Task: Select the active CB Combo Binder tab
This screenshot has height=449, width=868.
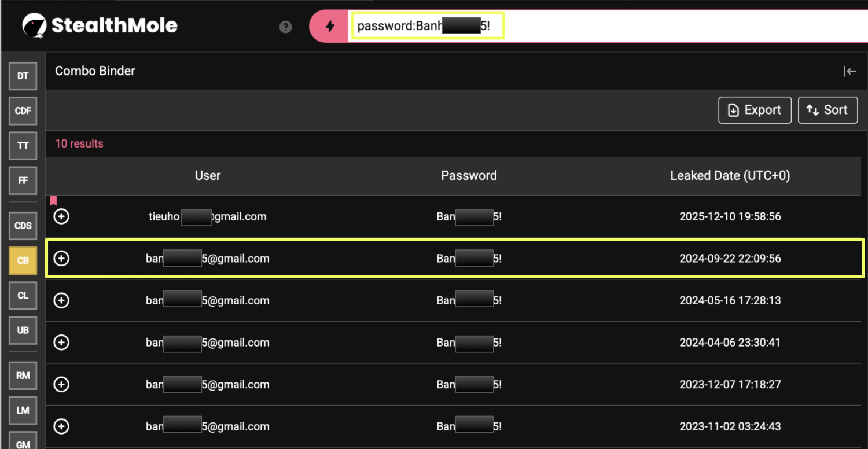Action: point(23,260)
